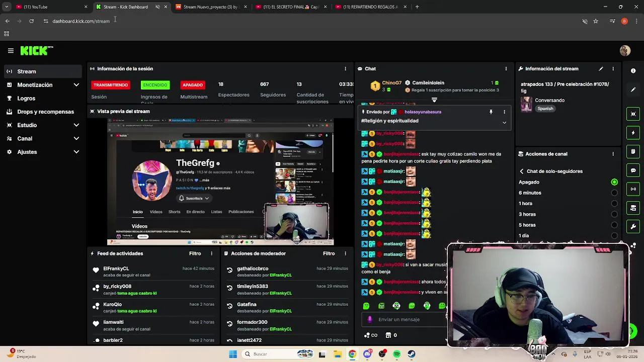644x362 pixels.
Task: Click the Spanish language tag
Action: click(545, 109)
